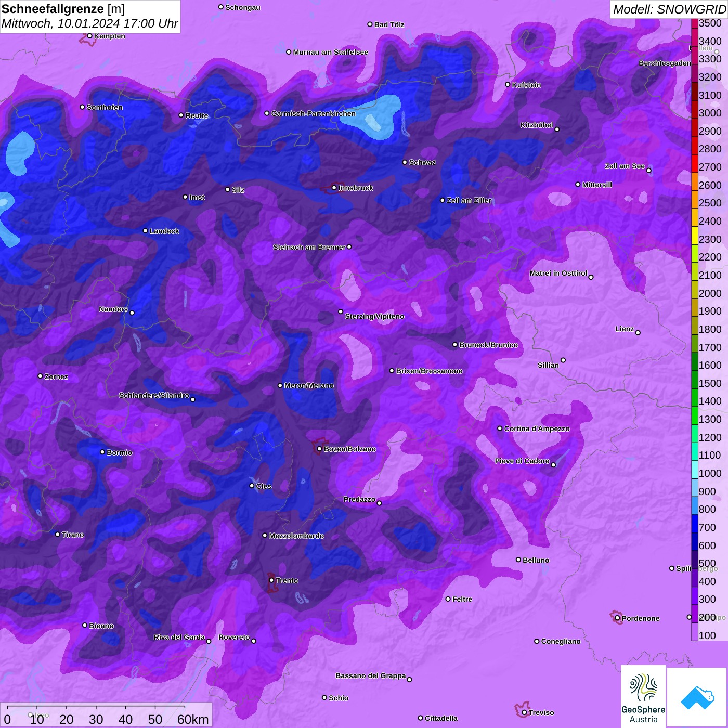Screen dimensions: 728x728
Task: Click the Bormio location dot
Action: [102, 452]
